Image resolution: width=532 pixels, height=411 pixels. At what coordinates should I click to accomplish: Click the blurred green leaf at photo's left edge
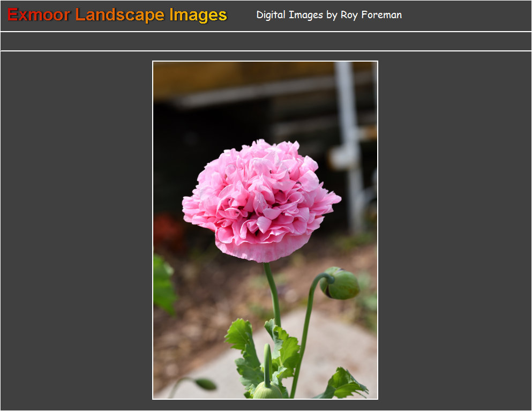pos(162,284)
